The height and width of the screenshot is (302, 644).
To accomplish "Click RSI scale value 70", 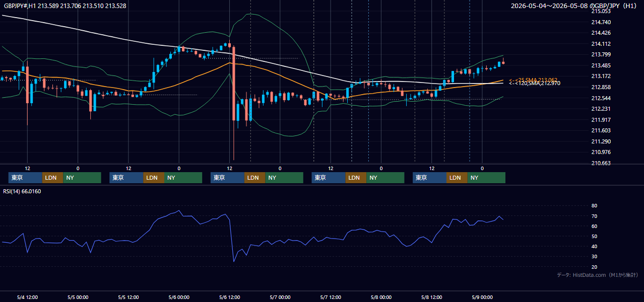I will pyautogui.click(x=594, y=216).
